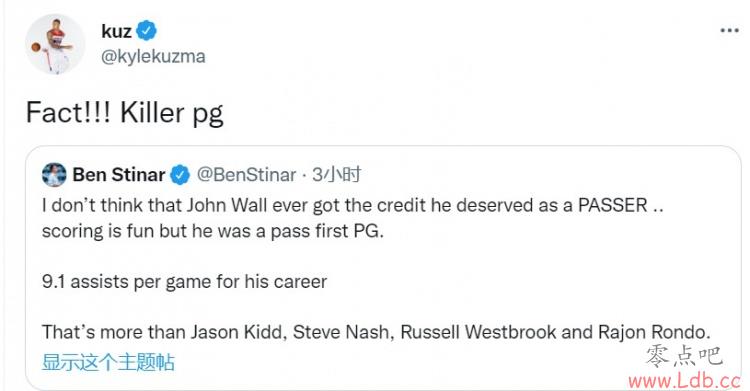750x391 pixels.
Task: Click Ben Stinar's small avatar icon
Action: tap(54, 174)
